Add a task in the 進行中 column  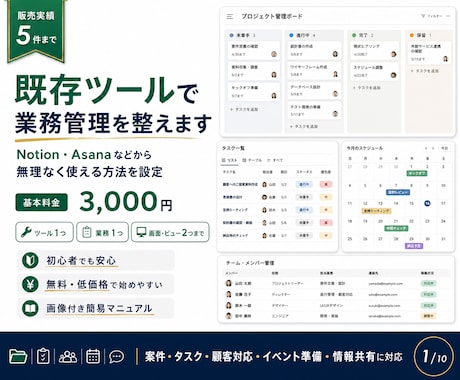pos(304,127)
